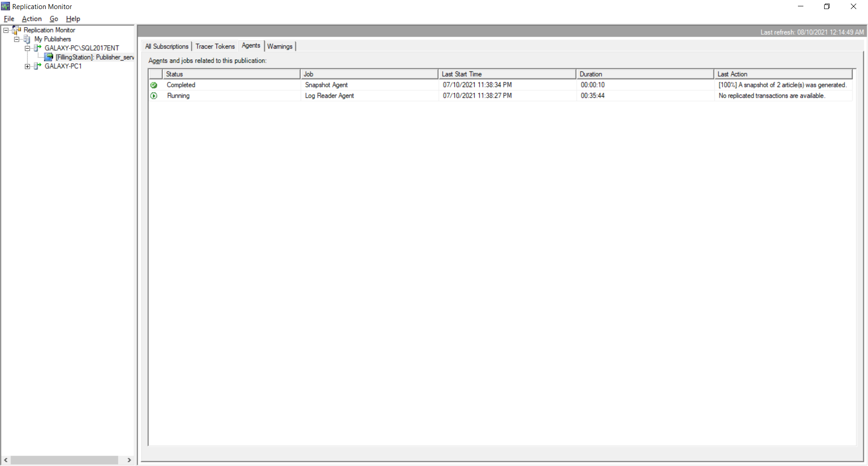The height and width of the screenshot is (466, 868).
Task: Click No replicated transactions are available text
Action: pyautogui.click(x=772, y=96)
